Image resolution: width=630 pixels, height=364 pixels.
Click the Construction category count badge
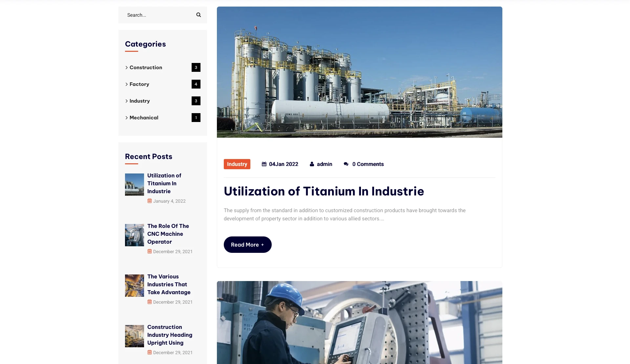pos(196,68)
